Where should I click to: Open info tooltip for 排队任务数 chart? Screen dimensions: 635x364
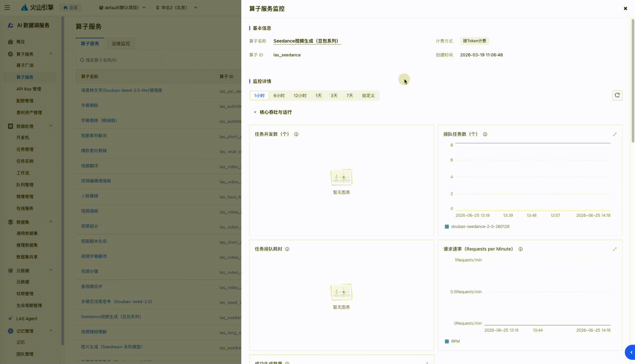(485, 134)
